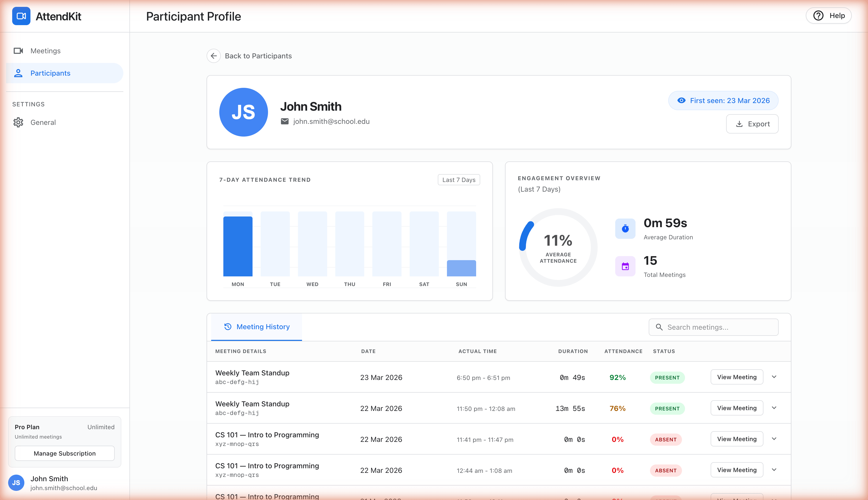Click the PRESENT badge in 76% row
This screenshot has height=500, width=868.
coord(667,408)
